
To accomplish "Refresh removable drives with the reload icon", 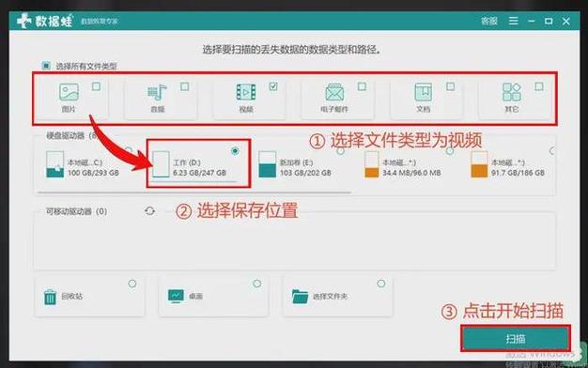I will click(x=149, y=211).
